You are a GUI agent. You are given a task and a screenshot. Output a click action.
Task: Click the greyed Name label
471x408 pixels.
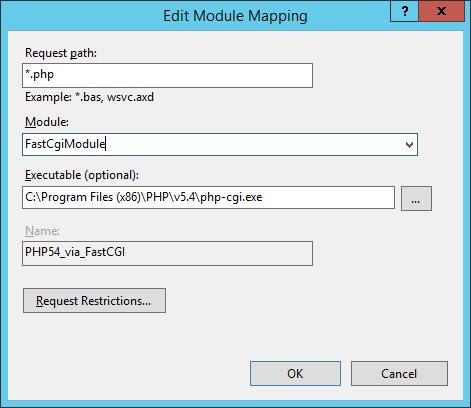[42, 231]
